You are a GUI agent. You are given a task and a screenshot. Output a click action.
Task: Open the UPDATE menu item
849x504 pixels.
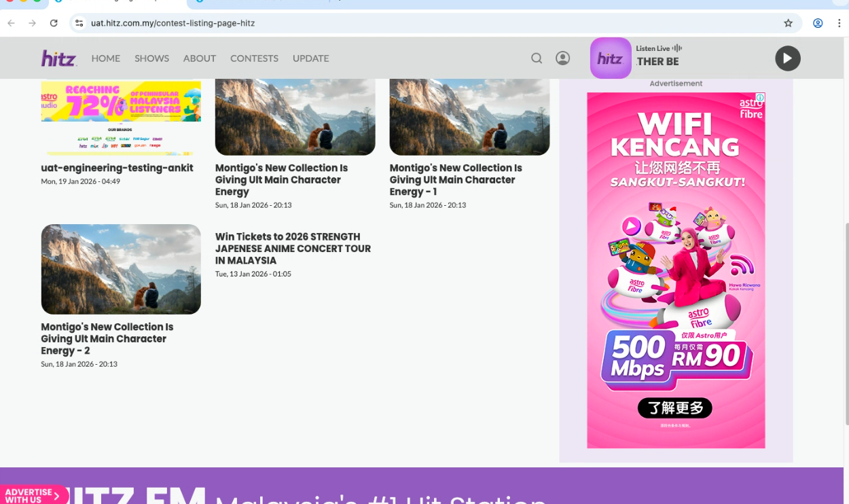(x=310, y=58)
